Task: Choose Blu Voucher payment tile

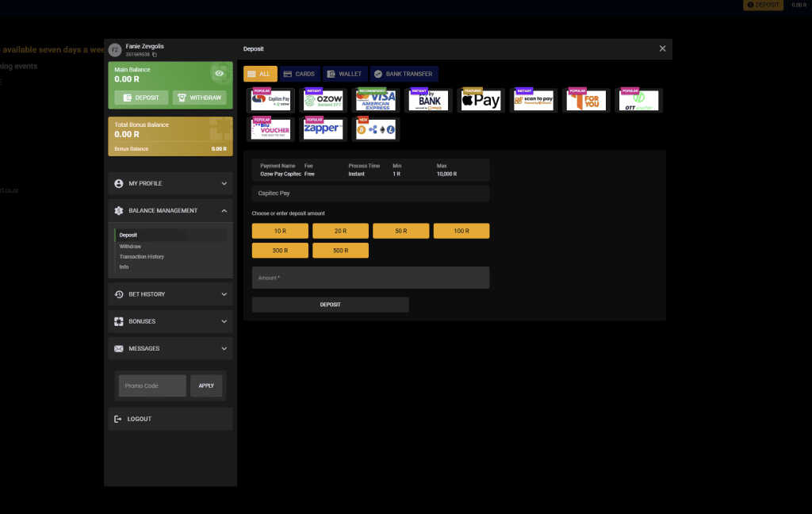Action: pyautogui.click(x=271, y=129)
